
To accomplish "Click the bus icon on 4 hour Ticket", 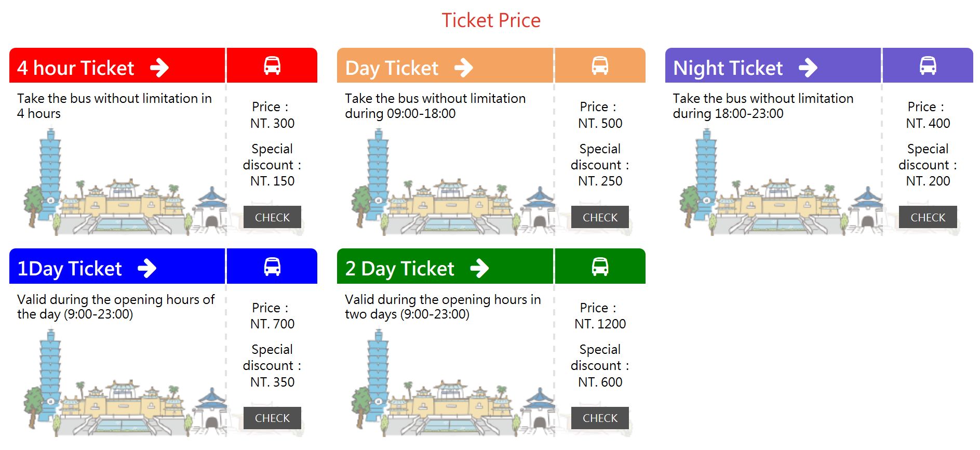I will [272, 66].
